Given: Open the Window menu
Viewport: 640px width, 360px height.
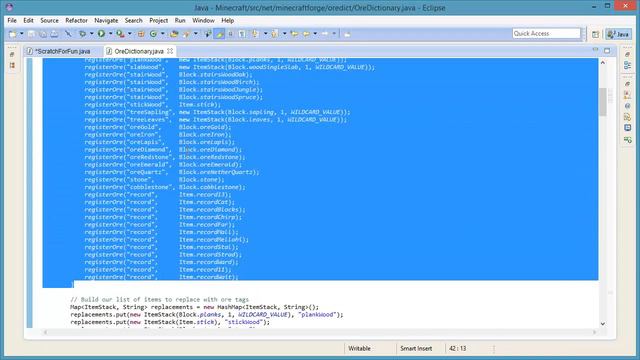Looking at the screenshot, I should pos(203,20).
